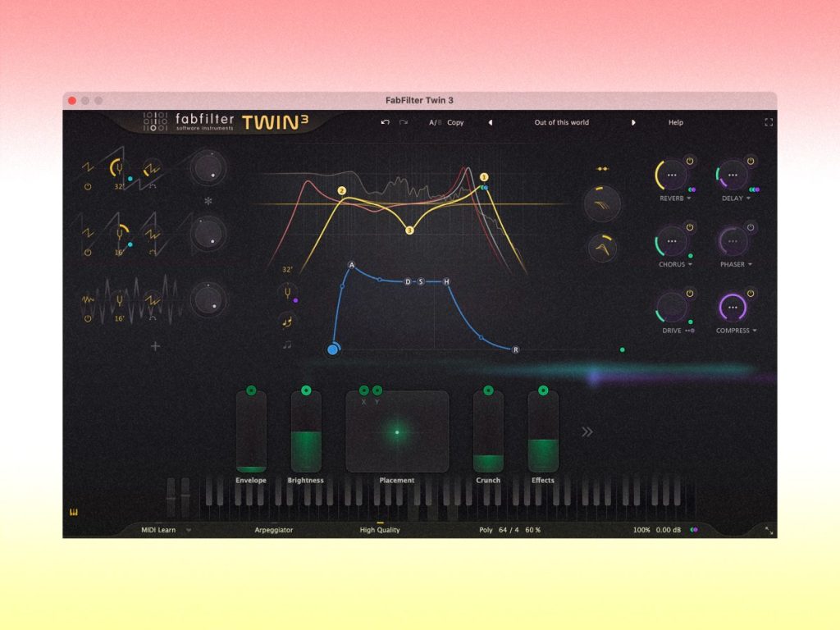This screenshot has height=630, width=840.
Task: Click the noise oscillator tuning fork knob
Action: (x=120, y=300)
